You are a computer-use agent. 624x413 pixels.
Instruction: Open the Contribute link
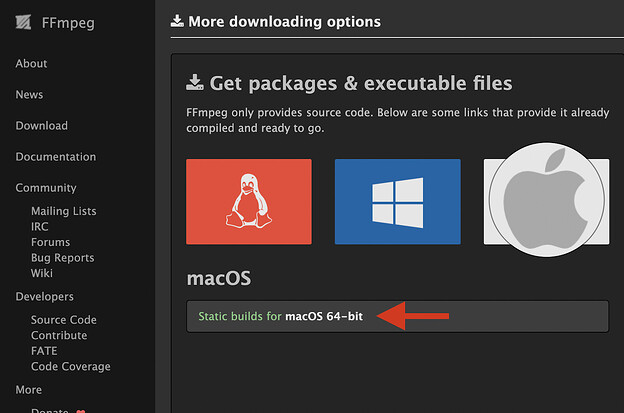tap(59, 335)
